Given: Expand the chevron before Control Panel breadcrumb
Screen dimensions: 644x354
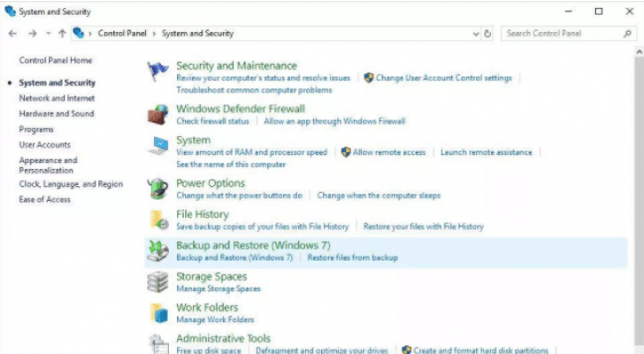Looking at the screenshot, I should [x=90, y=34].
